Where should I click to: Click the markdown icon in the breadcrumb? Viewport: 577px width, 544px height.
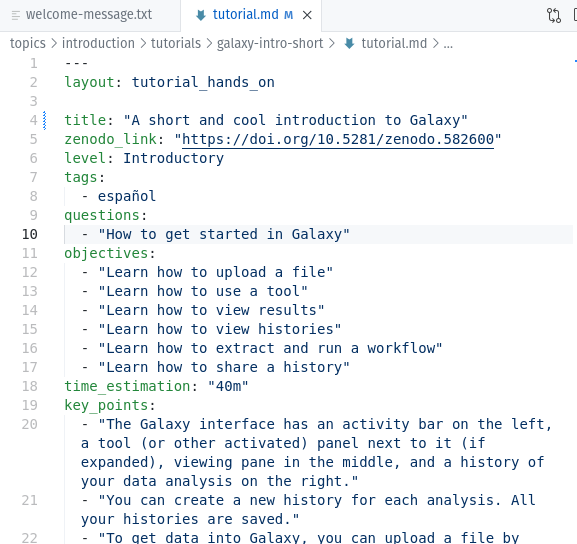click(x=349, y=44)
